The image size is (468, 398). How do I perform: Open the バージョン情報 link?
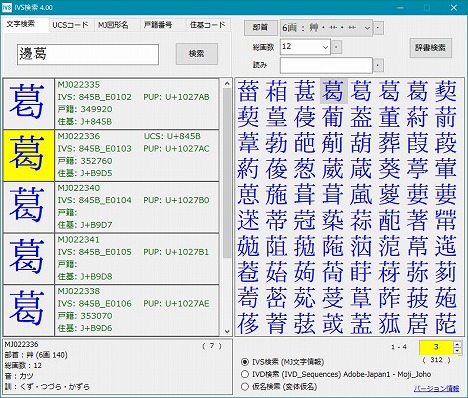(x=436, y=388)
